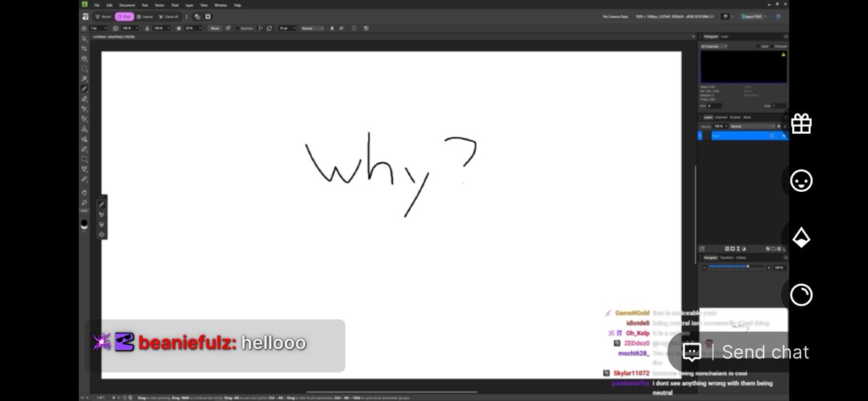The width and height of the screenshot is (868, 401).
Task: Click the Navigator 109% zoom field
Action: 779,267
